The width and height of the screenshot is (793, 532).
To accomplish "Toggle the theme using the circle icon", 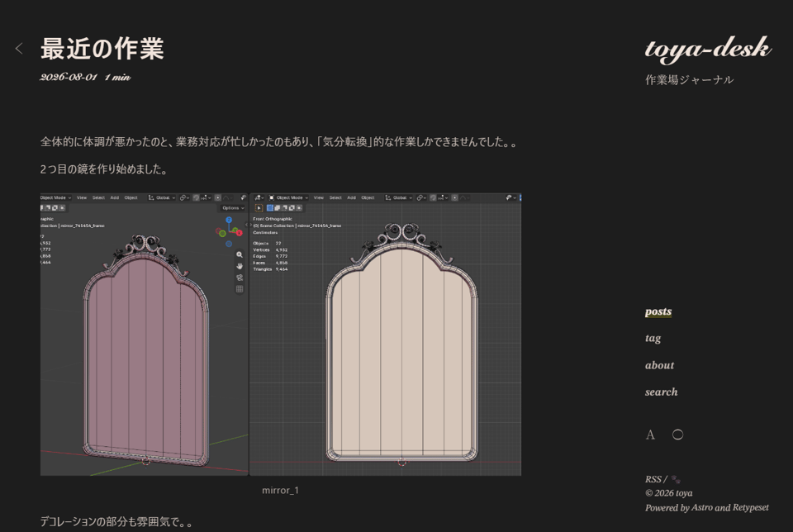I will point(677,435).
